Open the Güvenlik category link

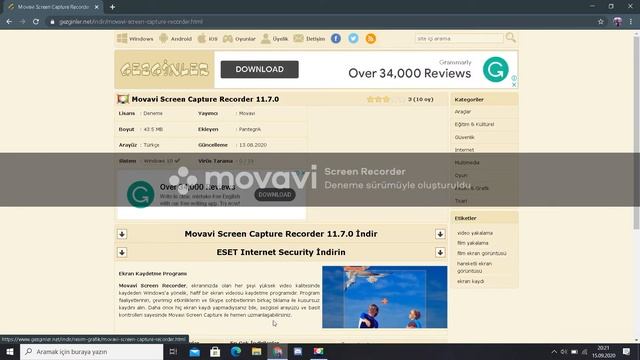coord(464,137)
